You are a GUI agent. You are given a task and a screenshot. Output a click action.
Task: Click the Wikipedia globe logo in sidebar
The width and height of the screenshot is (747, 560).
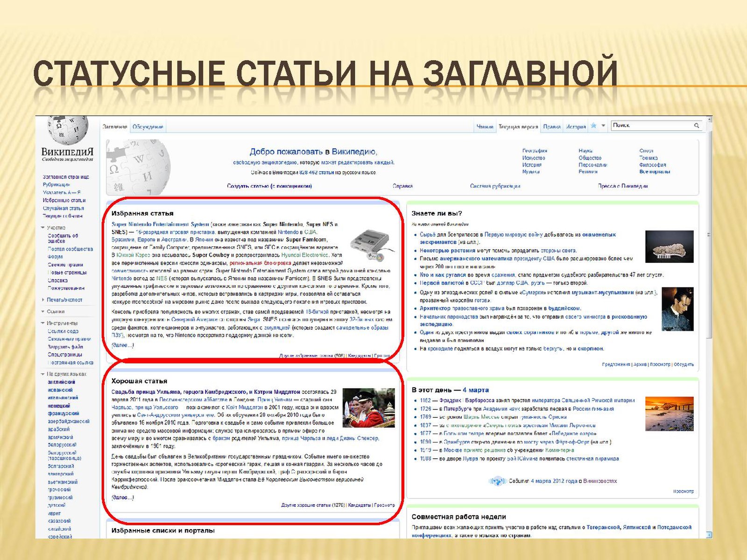coord(67,130)
